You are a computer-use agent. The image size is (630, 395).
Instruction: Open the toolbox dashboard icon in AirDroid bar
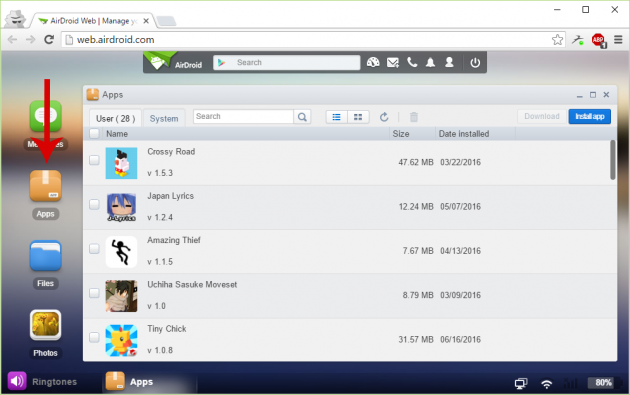[x=373, y=62]
